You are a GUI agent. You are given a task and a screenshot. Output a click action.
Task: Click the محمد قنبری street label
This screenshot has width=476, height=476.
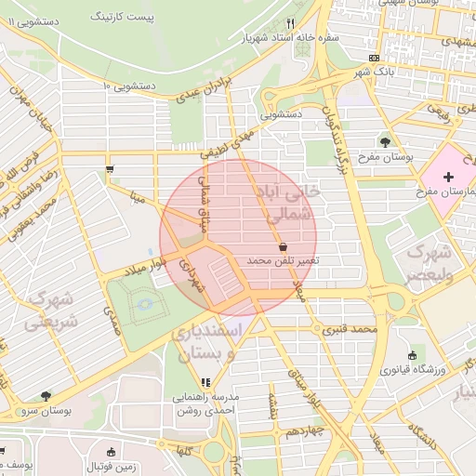350,329
